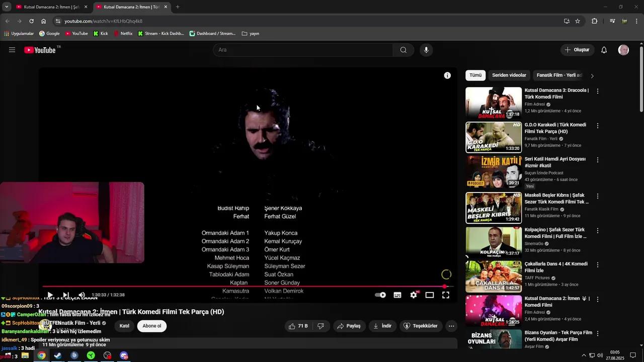Enter fullscreen mode
This screenshot has height=362, width=644.
446,295
